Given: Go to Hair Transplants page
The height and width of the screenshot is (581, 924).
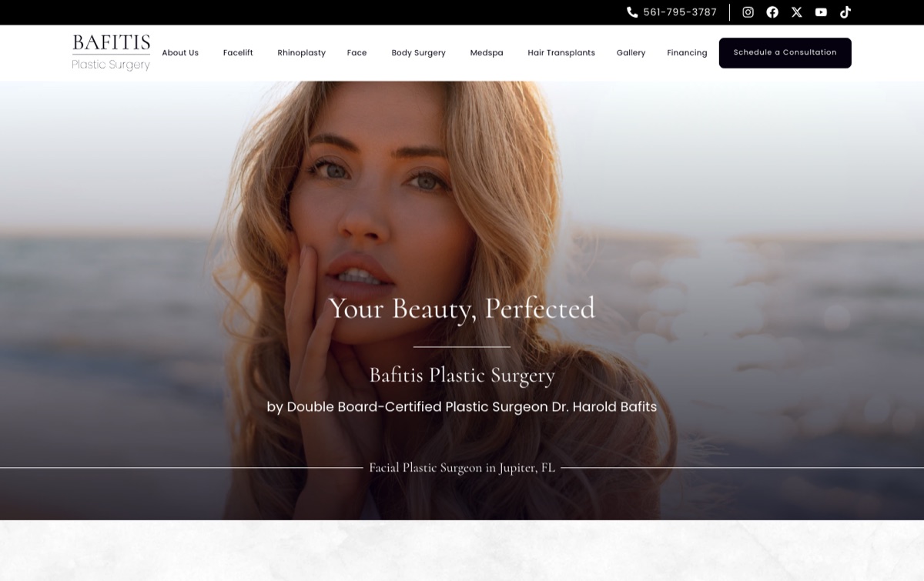Looking at the screenshot, I should pyautogui.click(x=561, y=53).
